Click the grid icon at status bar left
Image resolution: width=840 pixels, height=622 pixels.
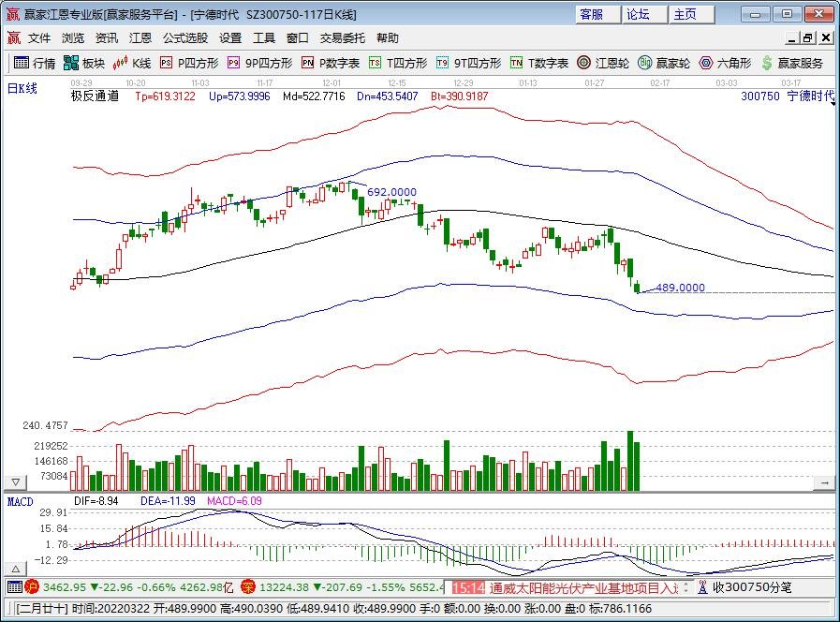point(15,586)
